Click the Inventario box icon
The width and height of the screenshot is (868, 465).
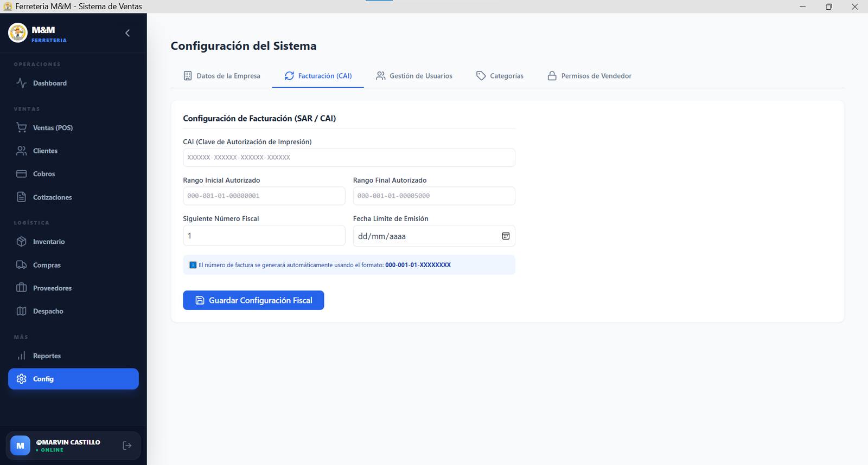tap(21, 242)
